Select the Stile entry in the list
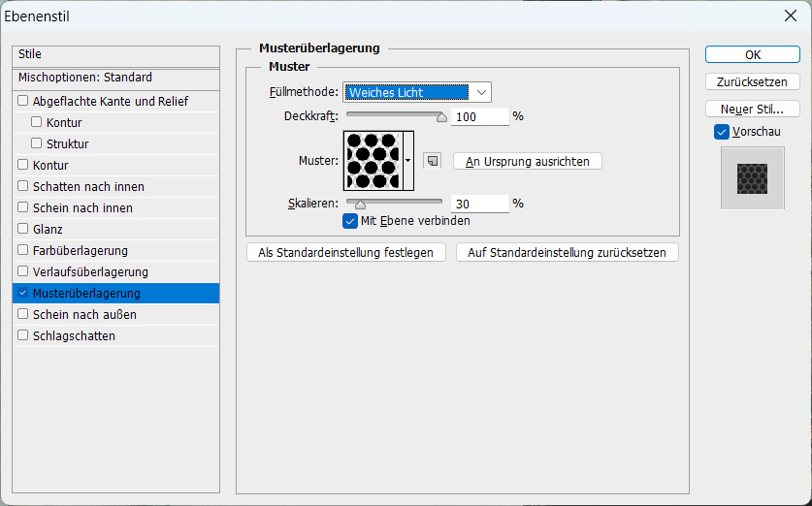 116,56
